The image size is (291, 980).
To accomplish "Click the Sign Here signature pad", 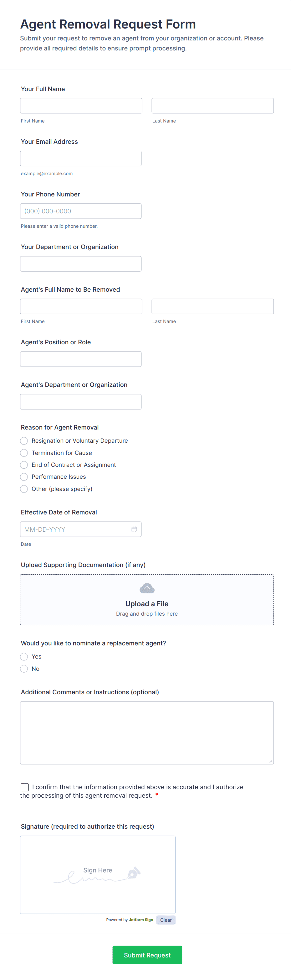I will tap(98, 875).
